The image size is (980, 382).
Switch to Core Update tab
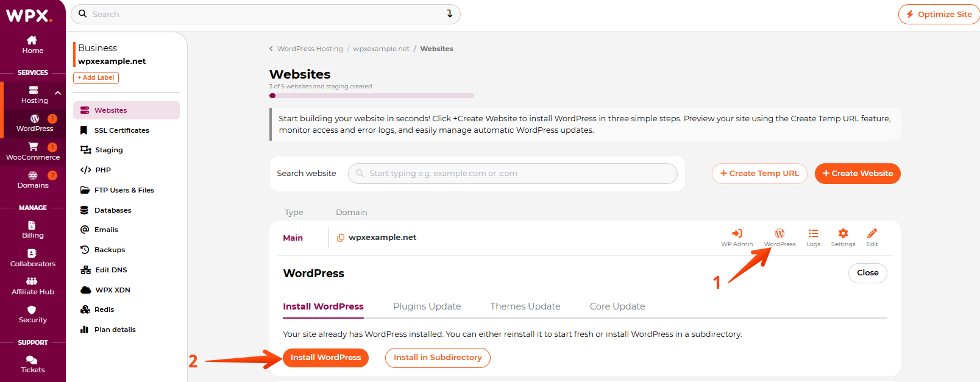click(x=617, y=306)
